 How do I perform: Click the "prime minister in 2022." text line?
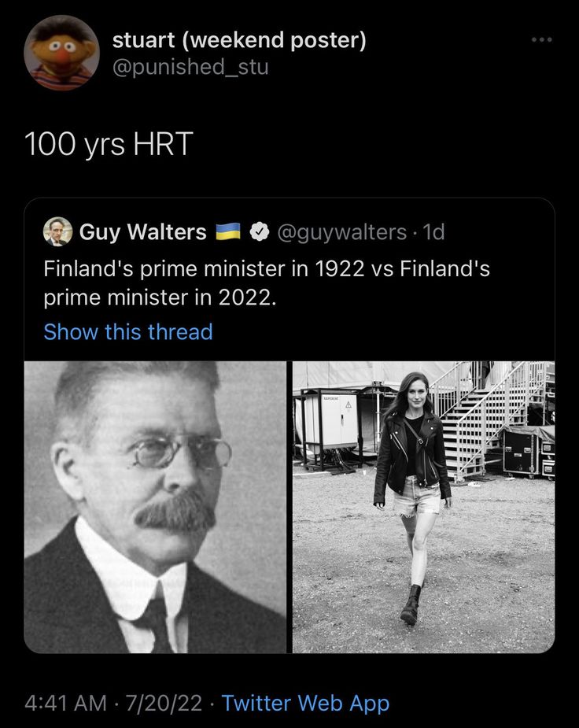pos(160,299)
